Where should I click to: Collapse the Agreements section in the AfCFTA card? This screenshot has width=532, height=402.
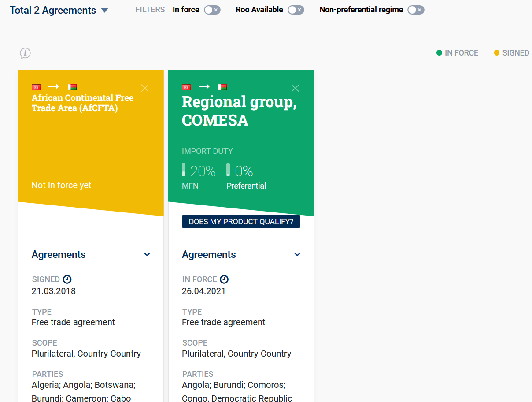coord(147,254)
